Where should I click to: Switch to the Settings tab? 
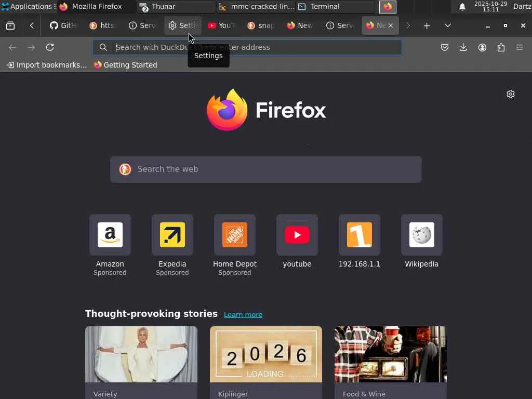coord(182,26)
